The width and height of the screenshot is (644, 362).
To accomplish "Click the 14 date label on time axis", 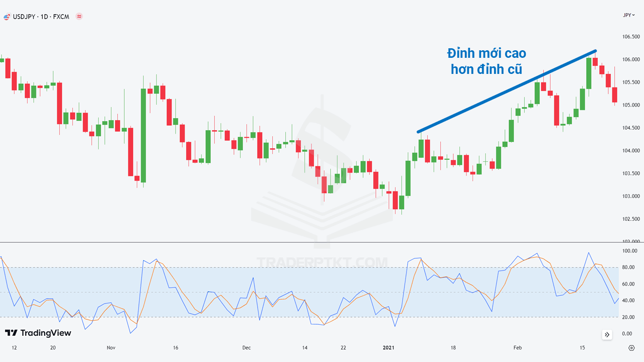I will (305, 348).
